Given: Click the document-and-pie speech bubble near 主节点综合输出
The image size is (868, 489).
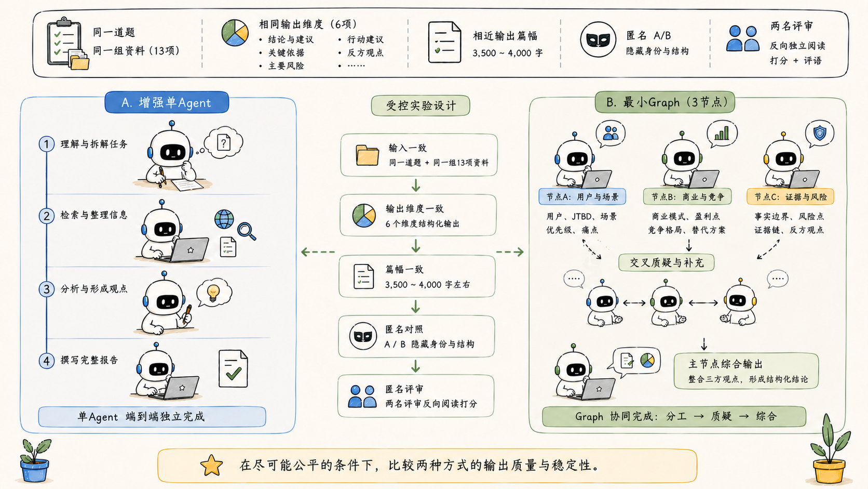Looking at the screenshot, I should coord(636,361).
